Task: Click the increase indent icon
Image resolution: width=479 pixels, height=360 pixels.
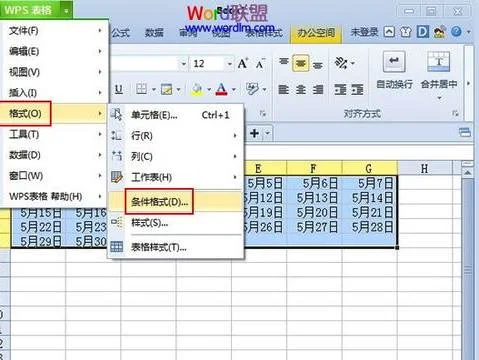Action: [357, 89]
